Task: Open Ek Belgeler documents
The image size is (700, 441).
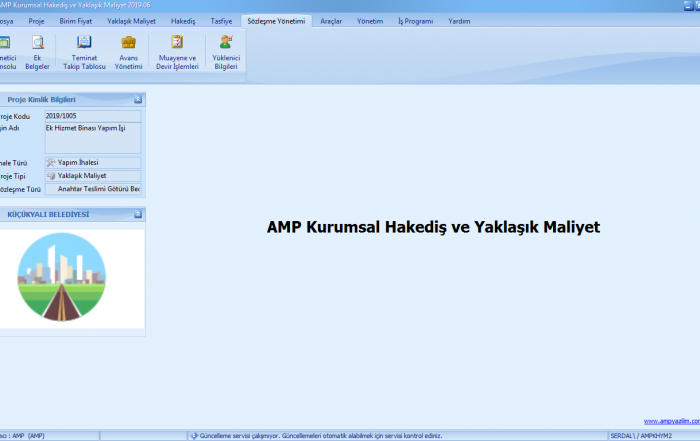Action: pos(38,51)
